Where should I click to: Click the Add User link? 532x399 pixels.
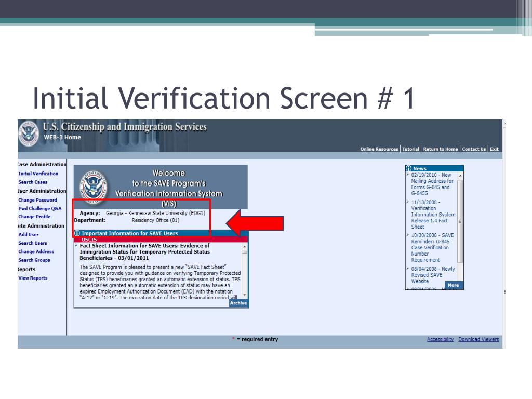click(x=29, y=234)
